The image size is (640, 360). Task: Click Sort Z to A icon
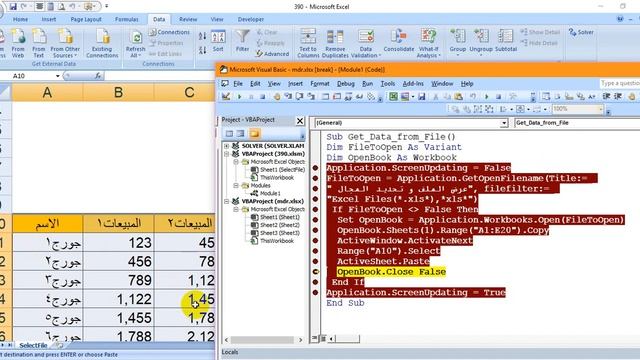(x=202, y=50)
